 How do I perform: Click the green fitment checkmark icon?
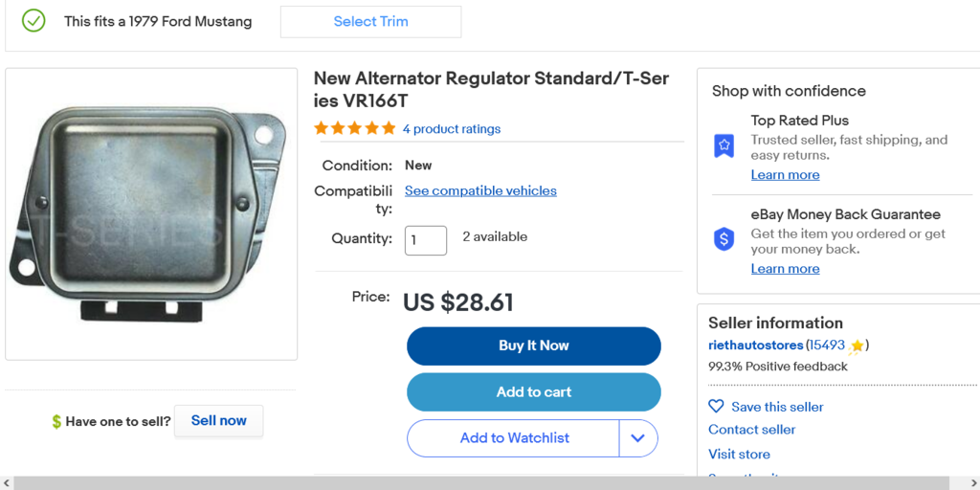[33, 21]
